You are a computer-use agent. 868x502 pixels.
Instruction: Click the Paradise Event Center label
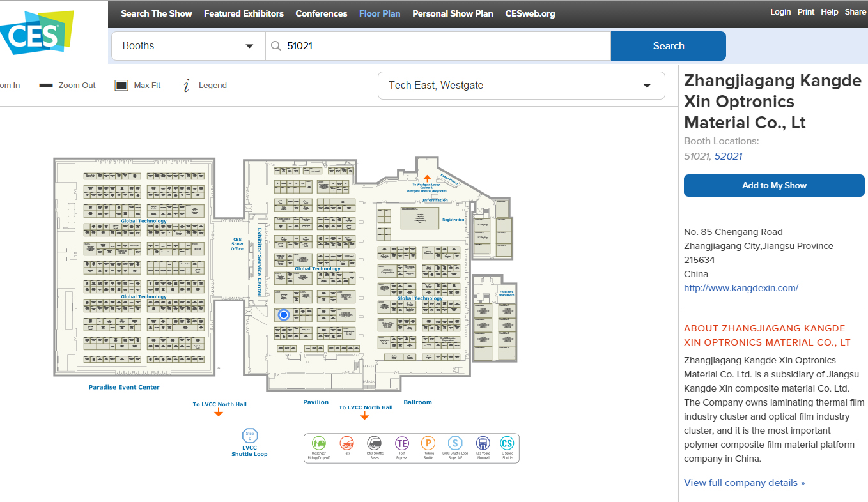point(124,387)
